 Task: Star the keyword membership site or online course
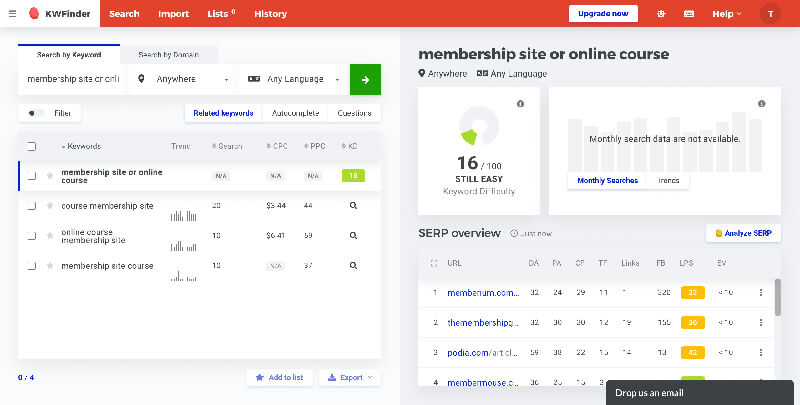click(49, 176)
